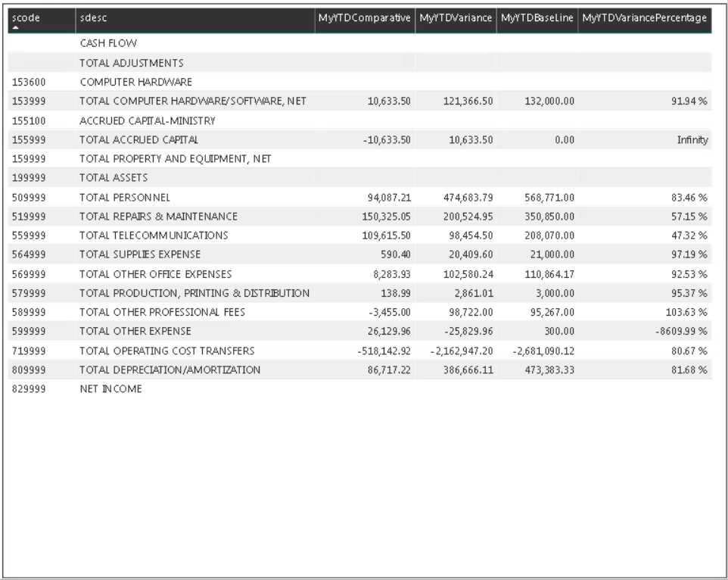728x580 pixels.
Task: Select TOTAL REPAIRS & MAINTENANCE description
Action: click(x=158, y=217)
